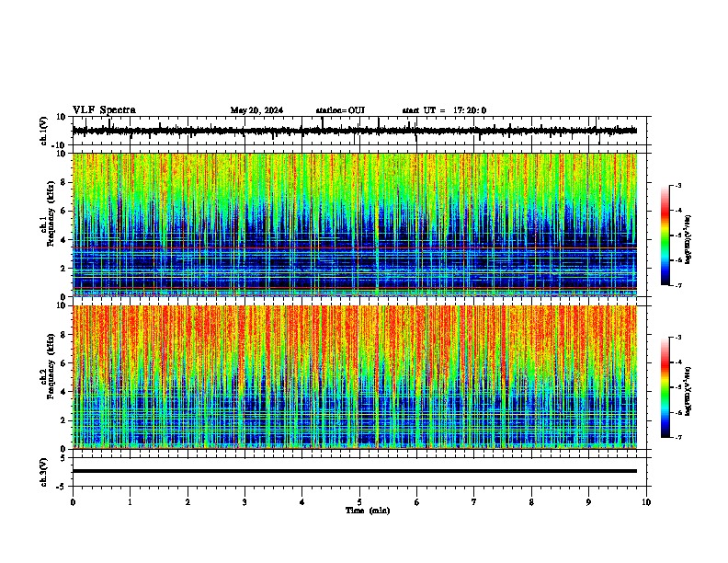Click time axis tick label "9"
The height and width of the screenshot is (563, 728).
(588, 502)
